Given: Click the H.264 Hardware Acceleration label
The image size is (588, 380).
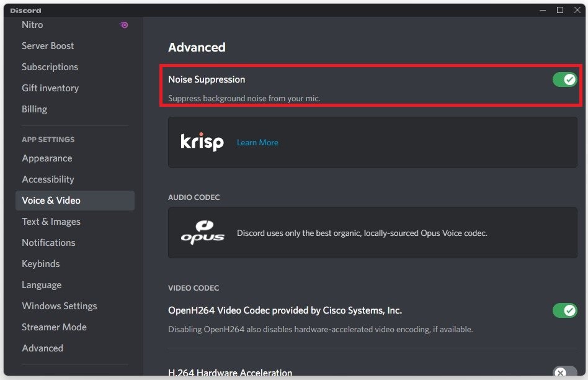Looking at the screenshot, I should [x=230, y=373].
